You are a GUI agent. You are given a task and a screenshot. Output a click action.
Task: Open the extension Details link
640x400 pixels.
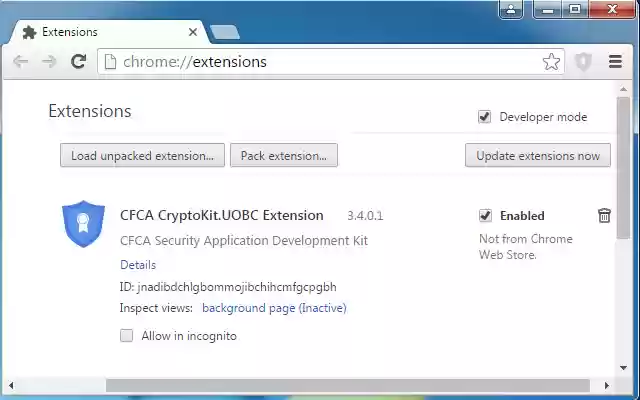138,265
